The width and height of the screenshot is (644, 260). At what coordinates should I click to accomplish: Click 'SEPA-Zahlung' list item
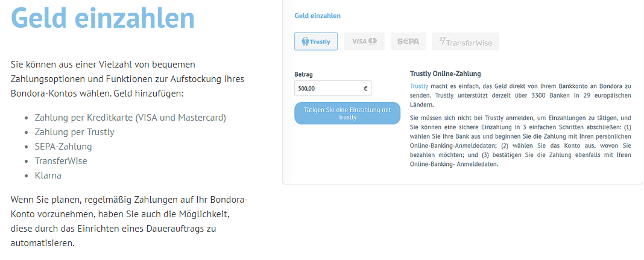(63, 147)
